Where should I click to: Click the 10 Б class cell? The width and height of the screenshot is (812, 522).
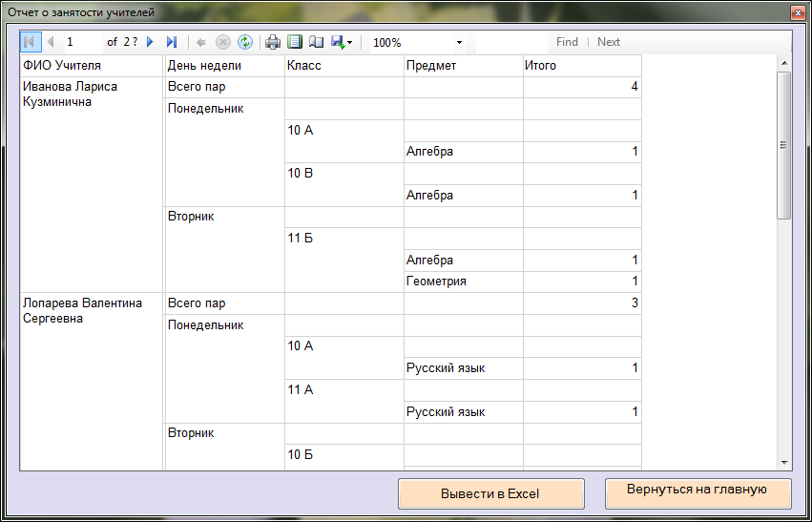(x=344, y=457)
